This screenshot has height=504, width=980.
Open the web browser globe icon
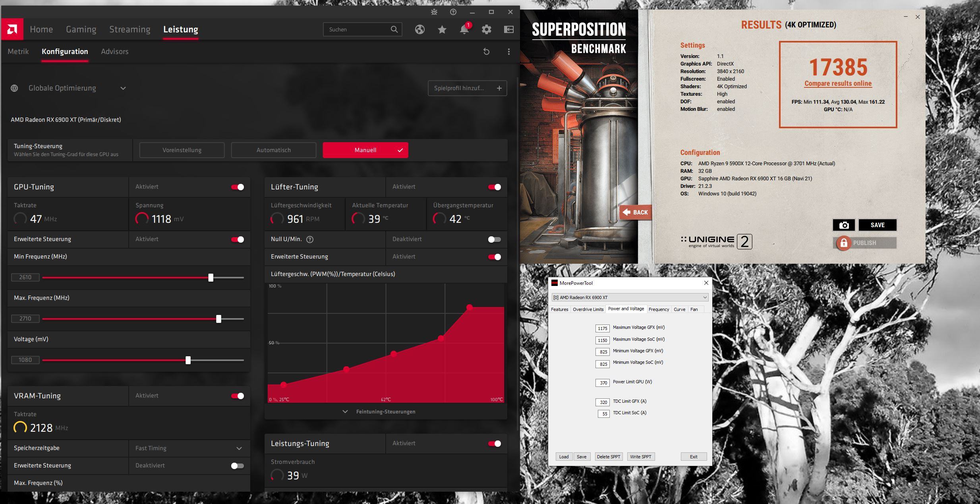point(420,29)
